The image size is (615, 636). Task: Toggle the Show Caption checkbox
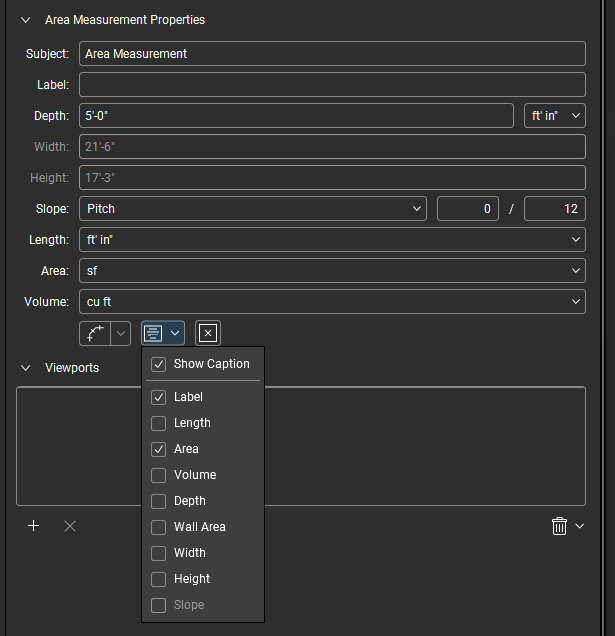159,364
